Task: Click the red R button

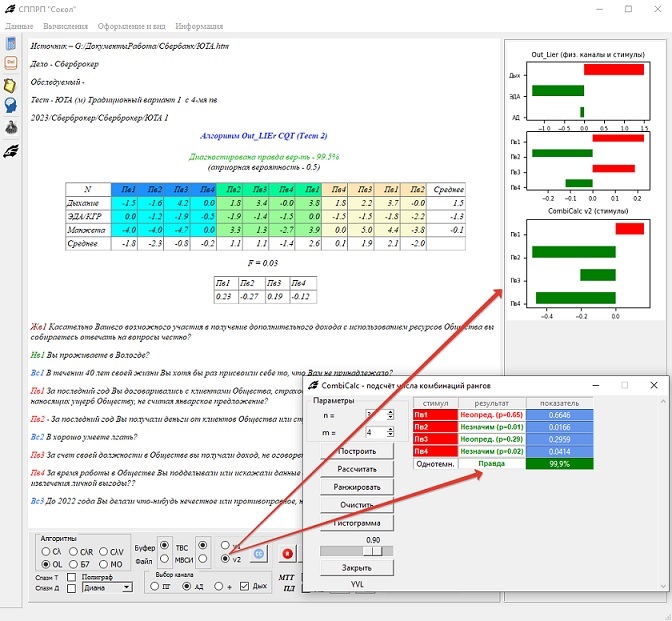Action: click(x=287, y=554)
